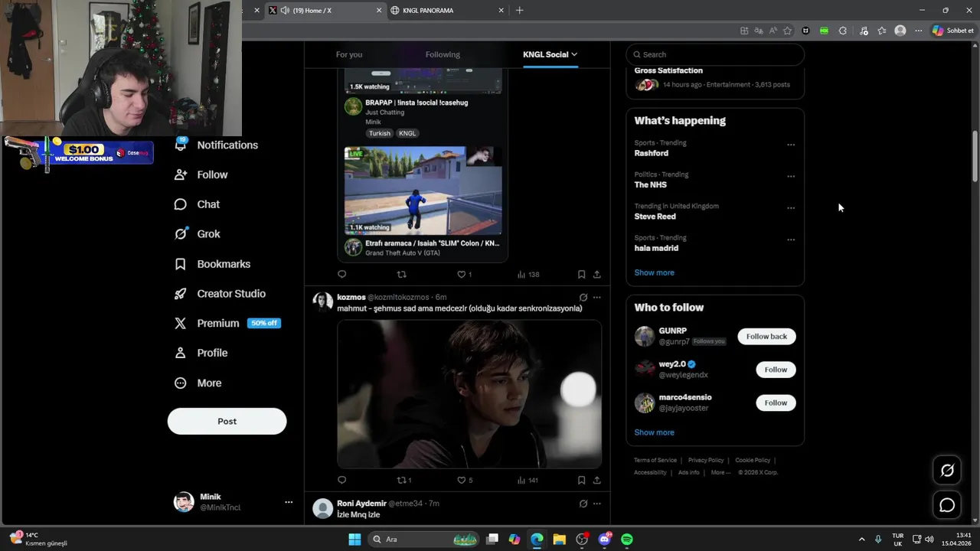
Task: Open more options on kozmos post
Action: (x=597, y=297)
